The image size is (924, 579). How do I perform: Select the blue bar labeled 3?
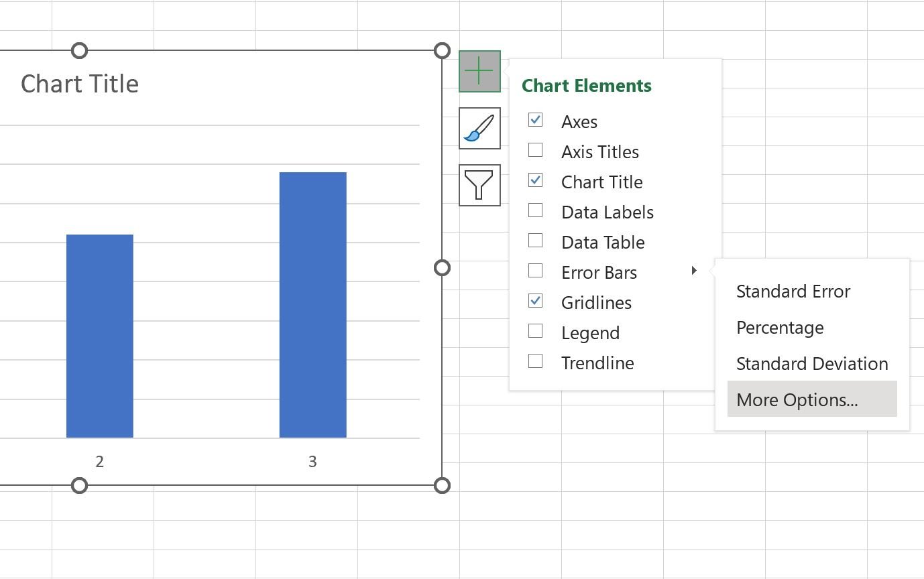click(x=313, y=305)
